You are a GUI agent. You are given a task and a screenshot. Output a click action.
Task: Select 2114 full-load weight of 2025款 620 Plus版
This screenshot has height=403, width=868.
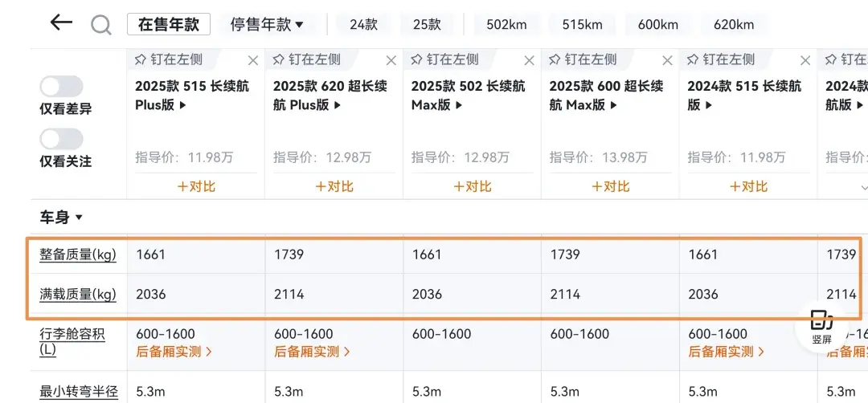pos(289,294)
